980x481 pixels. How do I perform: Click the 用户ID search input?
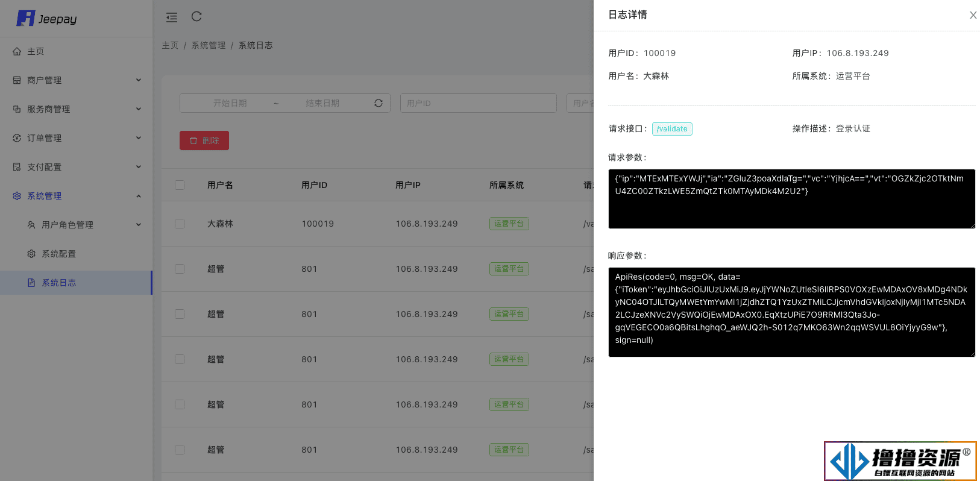click(x=479, y=103)
